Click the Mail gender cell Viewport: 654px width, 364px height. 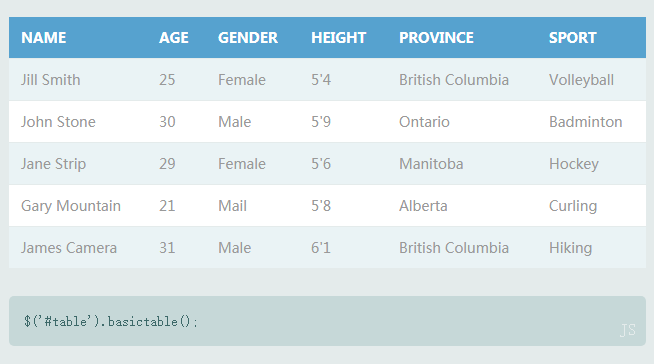pyautogui.click(x=232, y=206)
